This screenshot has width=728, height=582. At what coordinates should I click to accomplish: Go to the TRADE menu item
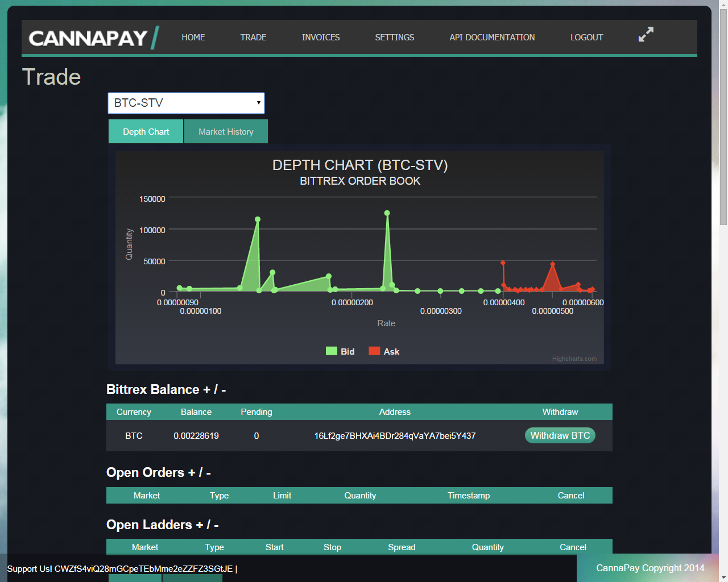pos(253,38)
